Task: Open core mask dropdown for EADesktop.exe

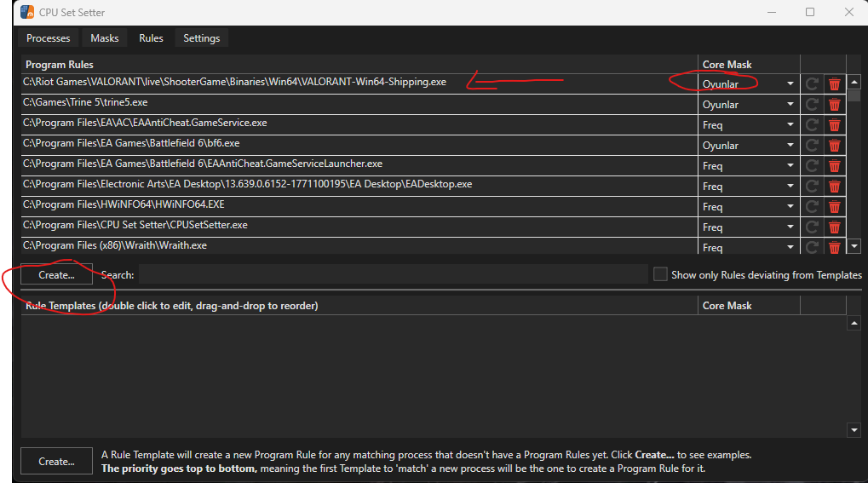Action: tap(749, 187)
